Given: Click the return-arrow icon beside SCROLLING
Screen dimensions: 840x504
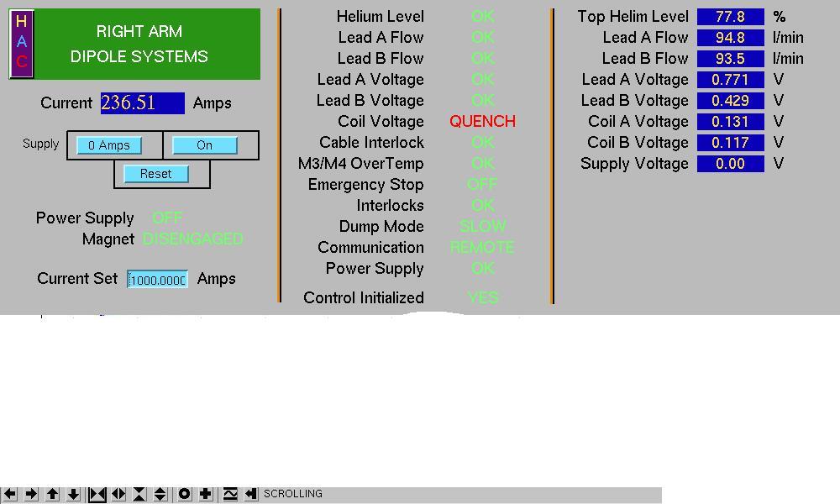Looking at the screenshot, I should click(251, 494).
